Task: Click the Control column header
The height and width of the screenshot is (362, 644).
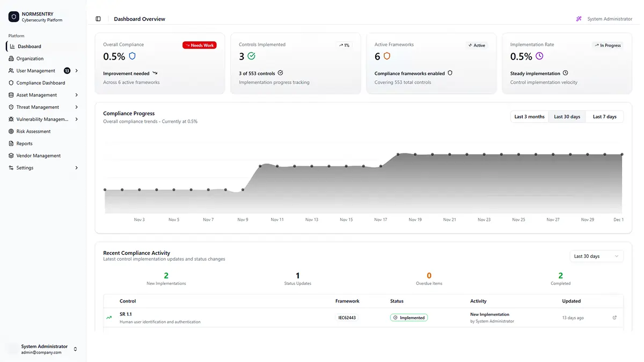Action: click(128, 301)
